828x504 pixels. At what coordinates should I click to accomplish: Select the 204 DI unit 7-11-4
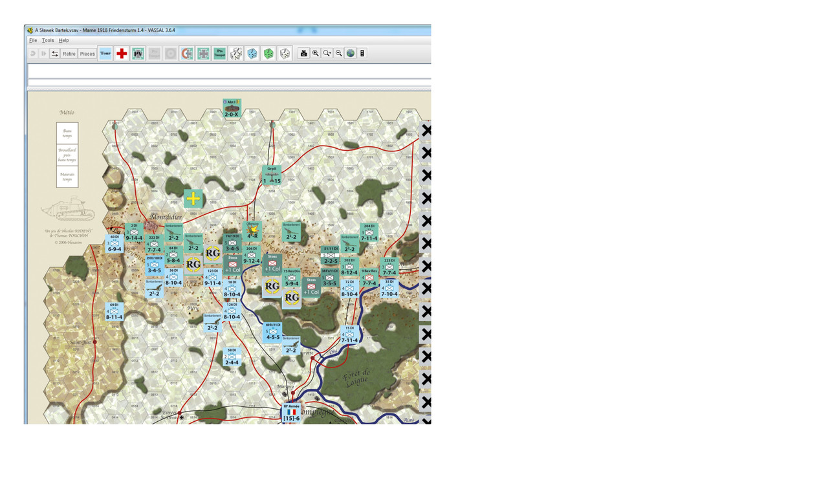point(369,233)
